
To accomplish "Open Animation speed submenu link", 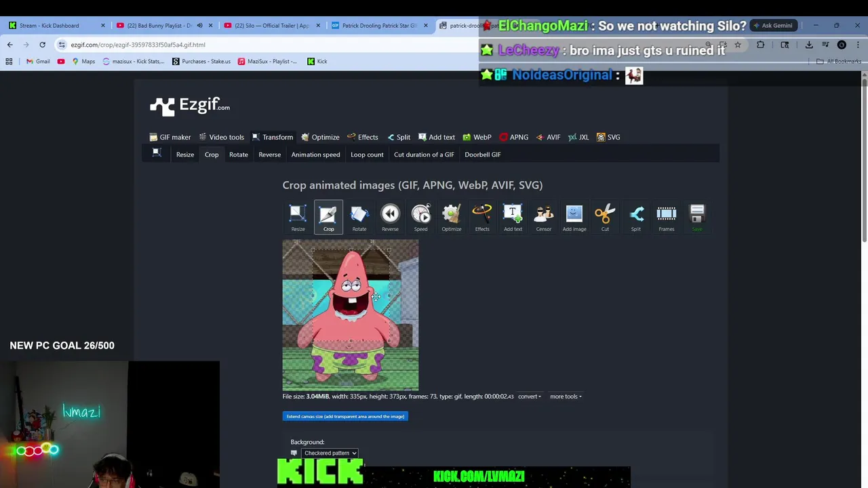I will (x=315, y=155).
